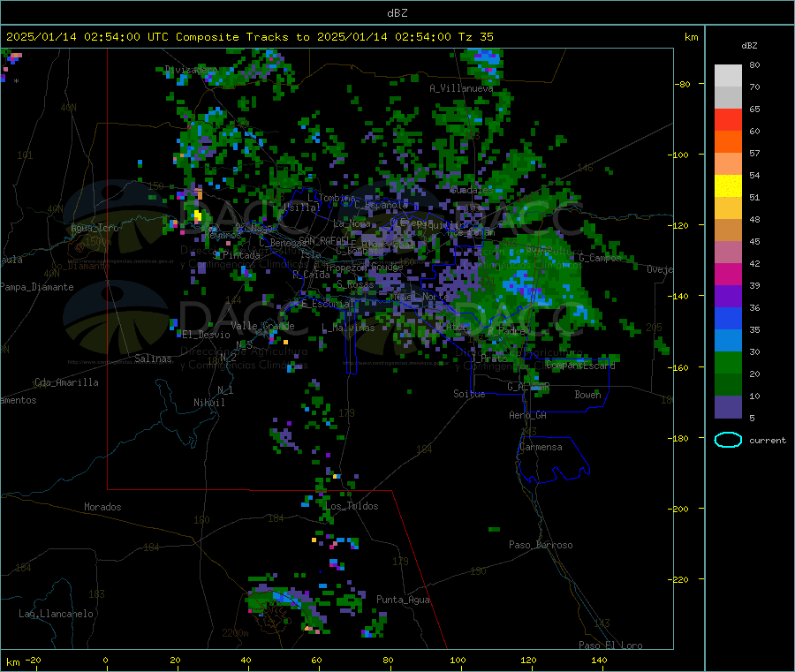Click the Nihuil place label
This screenshot has height=672, width=795.
[x=208, y=403]
